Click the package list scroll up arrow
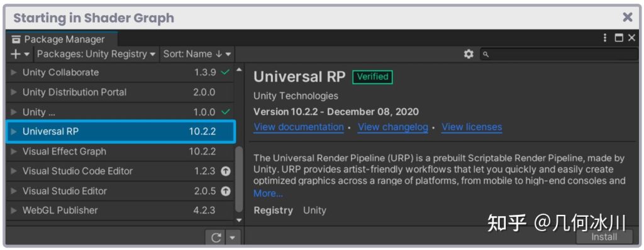This screenshot has height=250, width=644. pos(239,69)
